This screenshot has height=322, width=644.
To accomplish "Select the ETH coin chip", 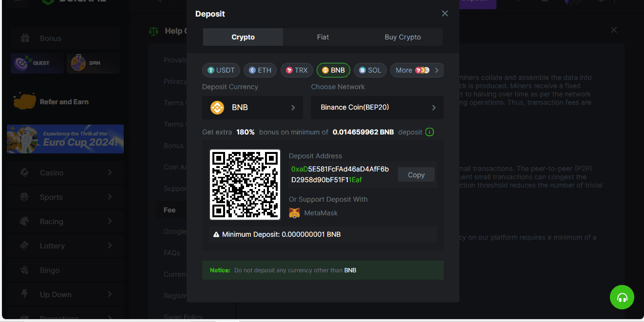I will [x=260, y=70].
